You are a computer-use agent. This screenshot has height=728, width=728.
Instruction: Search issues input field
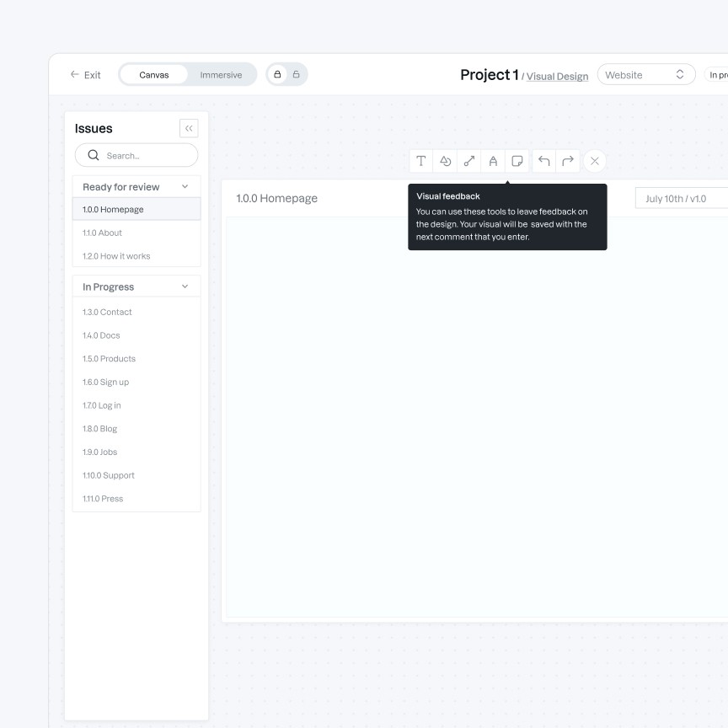(136, 155)
